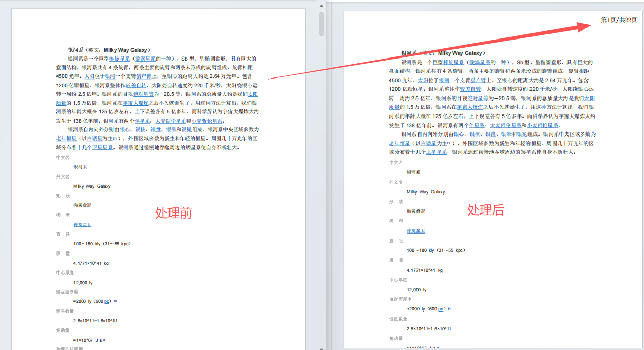Click the 外文名 label in right document
The height and width of the screenshot is (350, 644).
coord(396,182)
